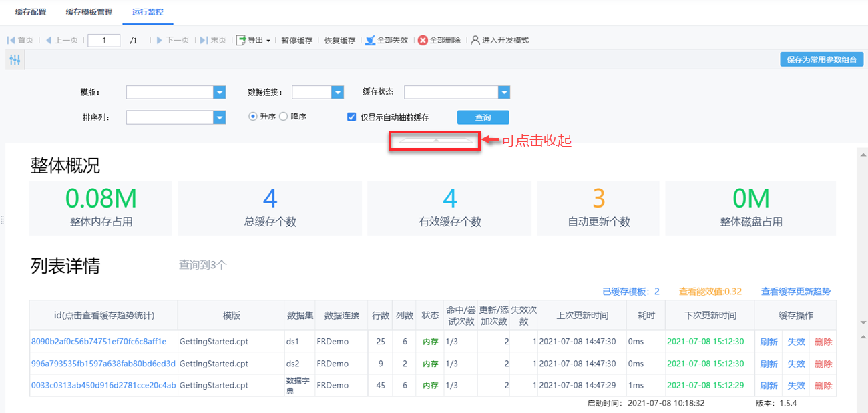Click 恢复缓存 toolbar button

(x=340, y=40)
